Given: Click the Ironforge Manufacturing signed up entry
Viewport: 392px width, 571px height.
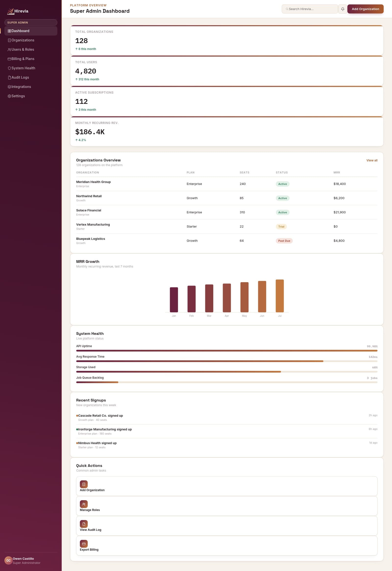Looking at the screenshot, I should pyautogui.click(x=227, y=431).
